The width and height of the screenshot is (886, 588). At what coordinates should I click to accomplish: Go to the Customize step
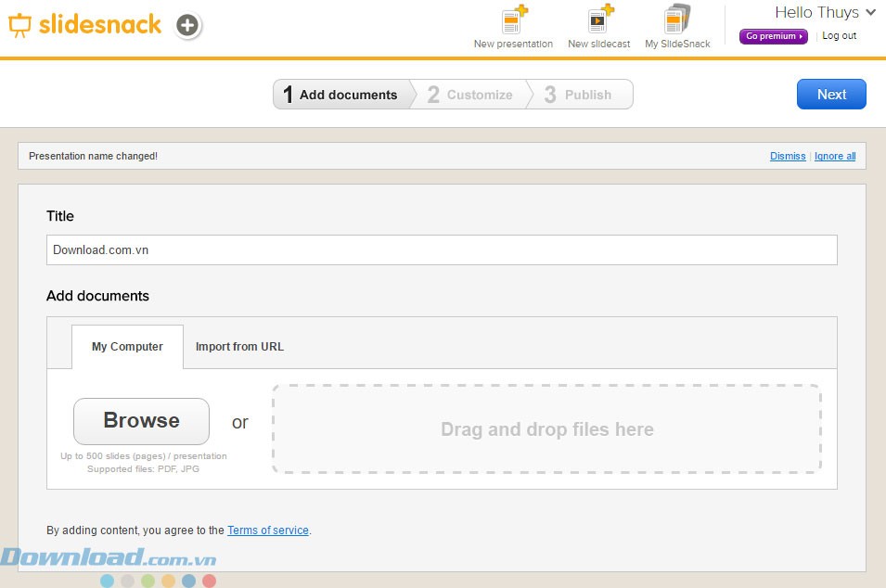point(470,95)
